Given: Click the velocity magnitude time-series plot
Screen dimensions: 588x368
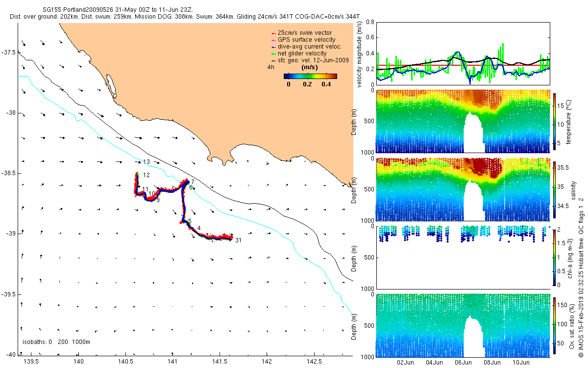Looking at the screenshot, I should [x=463, y=53].
